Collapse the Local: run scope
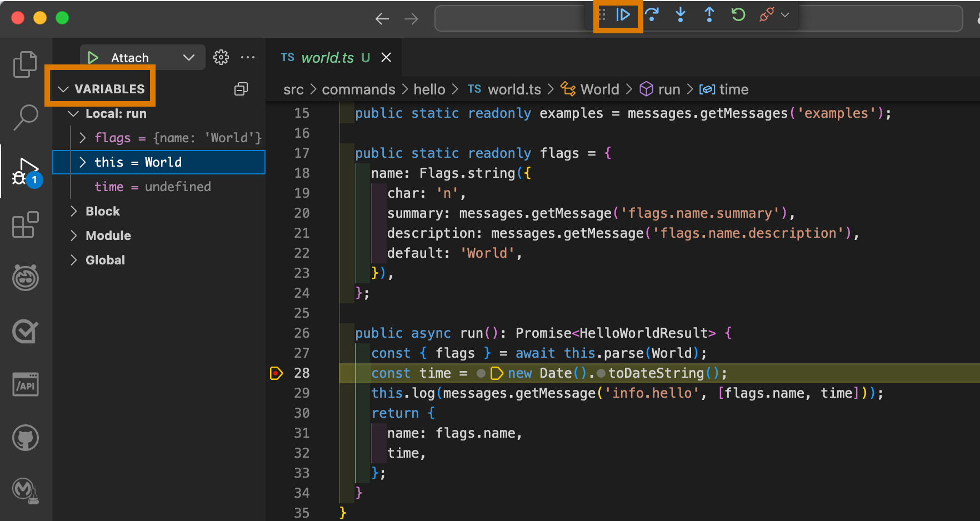980x521 pixels. point(73,114)
